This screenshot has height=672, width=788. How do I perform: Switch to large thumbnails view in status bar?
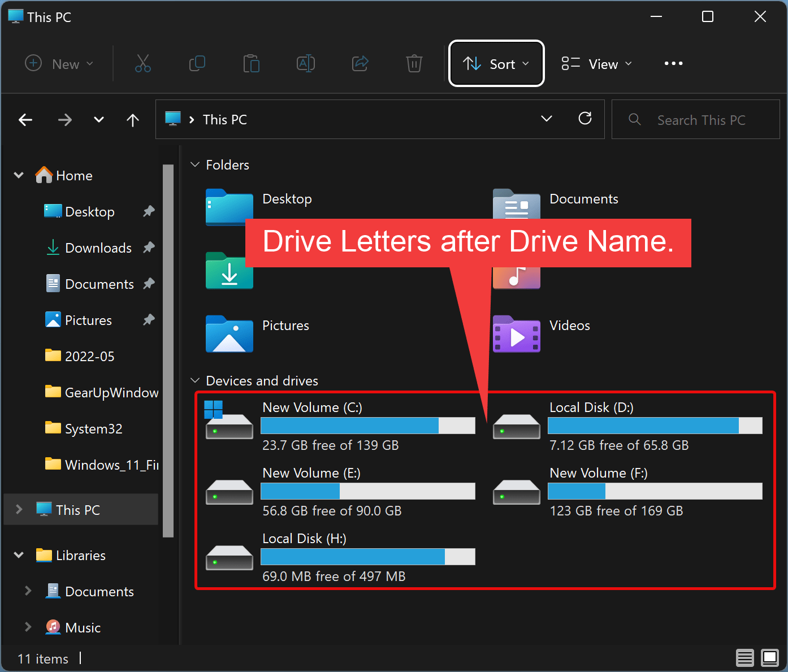tap(770, 658)
